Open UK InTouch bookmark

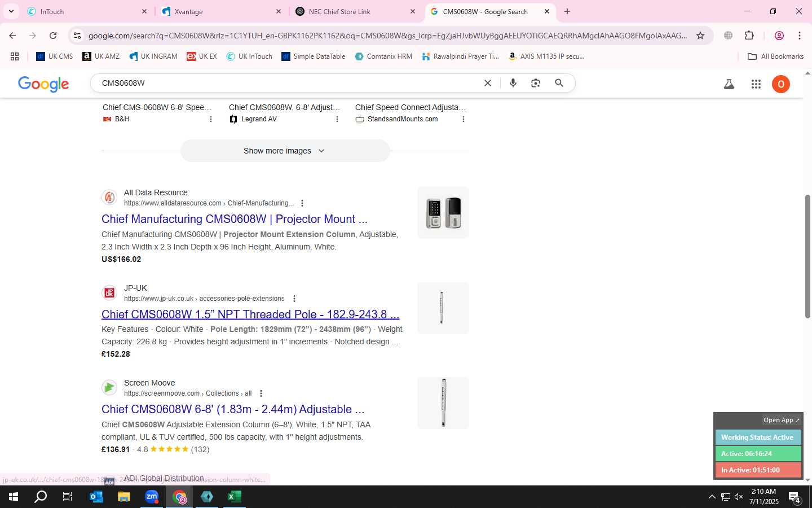point(249,56)
